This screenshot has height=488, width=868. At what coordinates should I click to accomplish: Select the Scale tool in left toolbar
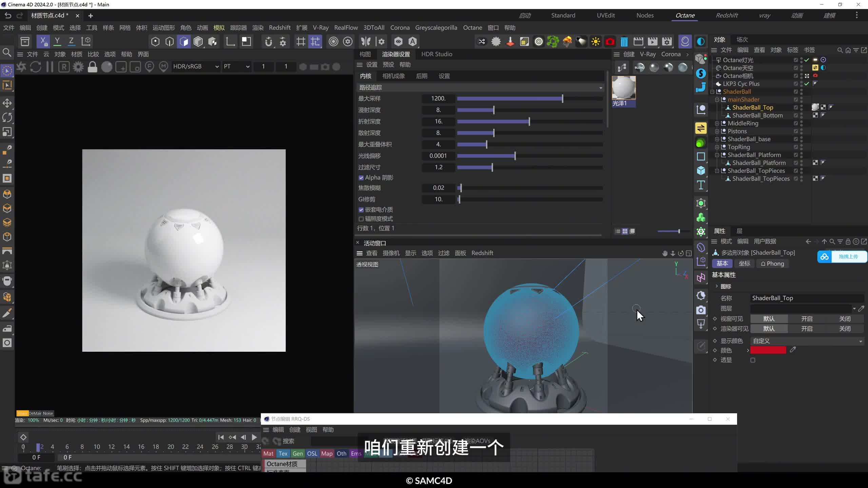tap(7, 132)
